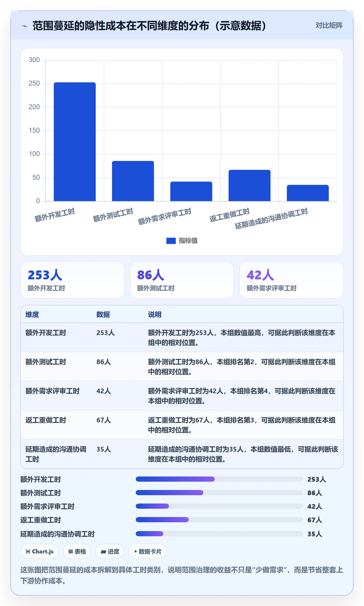
Task: Click the 延期造成的沟通协调工时 x-axis label
Action: tap(271, 218)
